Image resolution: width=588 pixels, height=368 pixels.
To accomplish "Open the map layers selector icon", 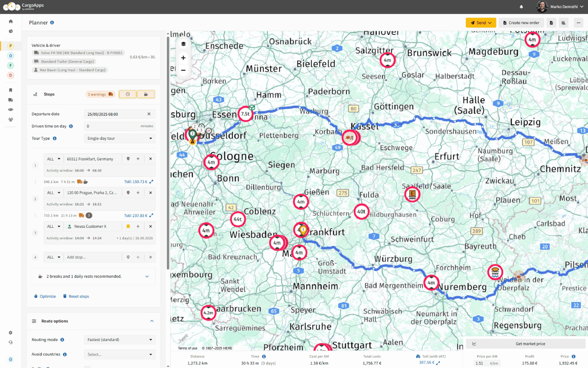I will (183, 44).
